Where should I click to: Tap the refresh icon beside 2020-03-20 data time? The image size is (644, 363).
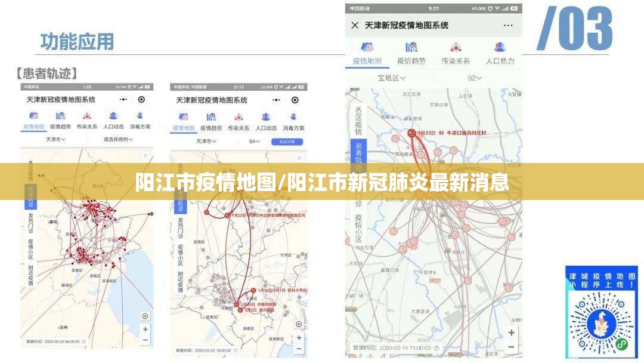click(x=84, y=342)
